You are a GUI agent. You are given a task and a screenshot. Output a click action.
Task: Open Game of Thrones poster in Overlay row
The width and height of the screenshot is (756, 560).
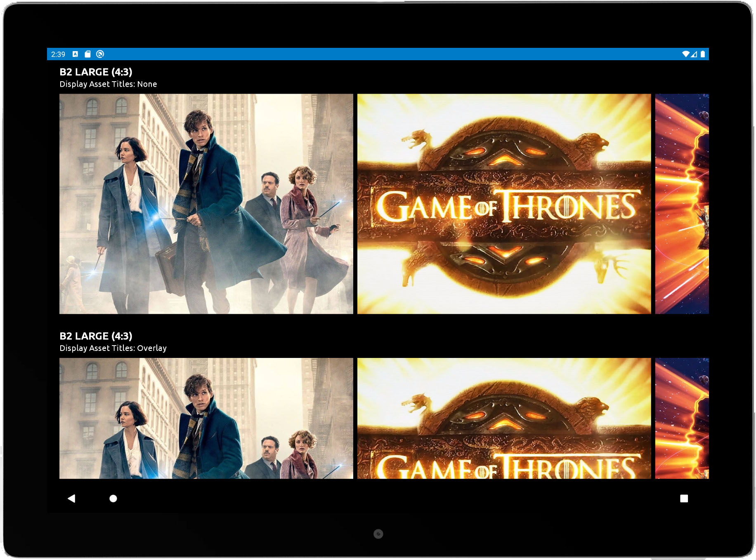[x=504, y=418]
